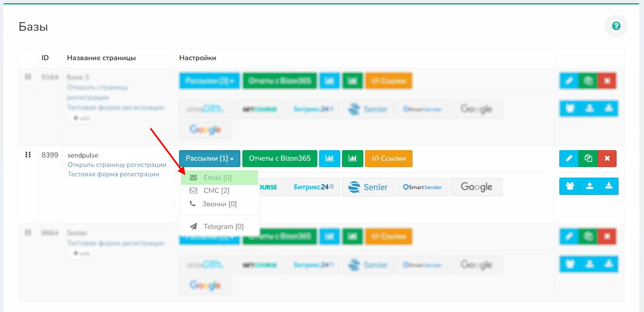Viewport: 644px width, 312px height.
Task: Follow the sendpulse Открыть страницу регистрации link
Action: [117, 165]
